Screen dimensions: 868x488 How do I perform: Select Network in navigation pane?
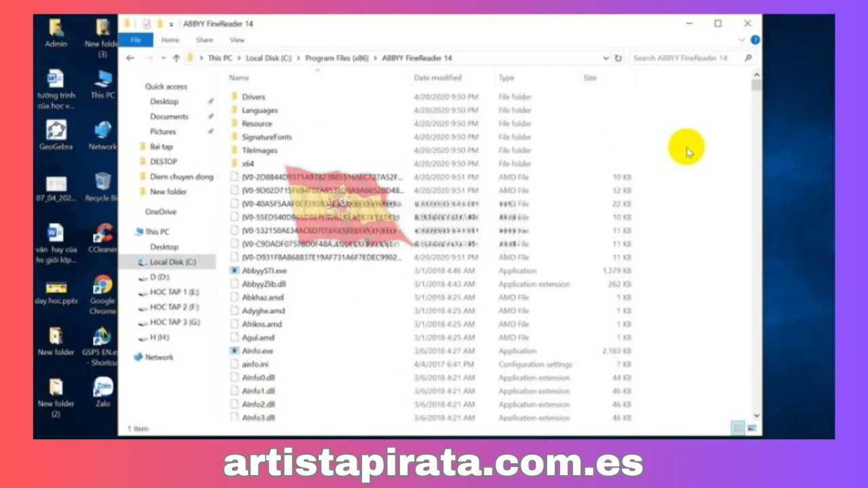(x=159, y=357)
